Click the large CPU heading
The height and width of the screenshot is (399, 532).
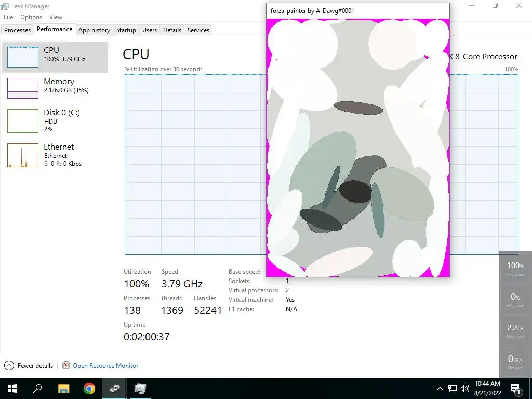point(136,54)
